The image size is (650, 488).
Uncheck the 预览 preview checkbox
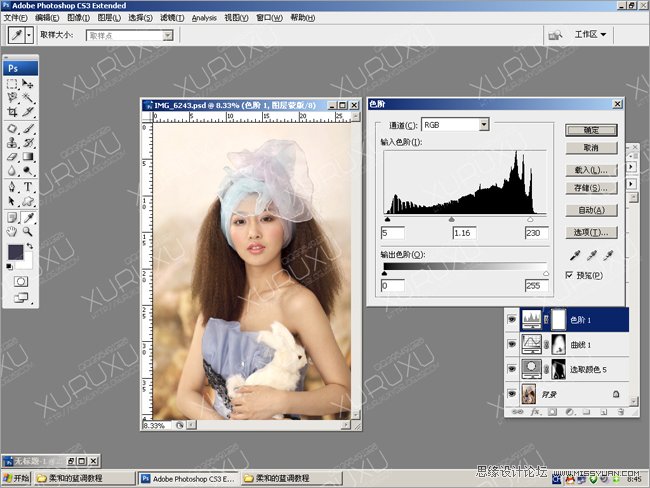point(570,274)
